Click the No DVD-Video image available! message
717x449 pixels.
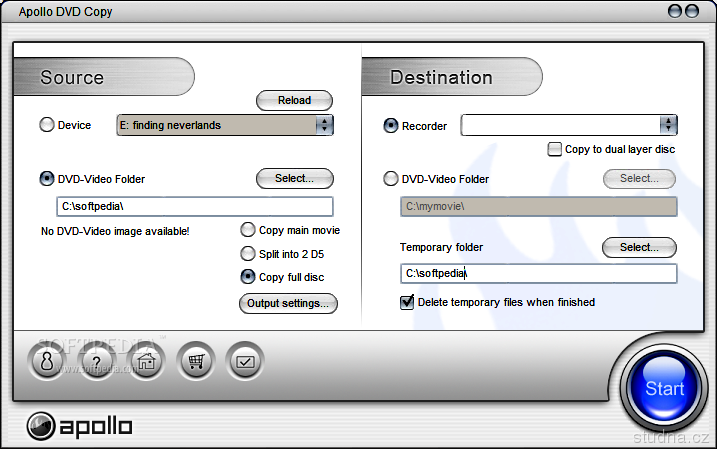tap(115, 231)
